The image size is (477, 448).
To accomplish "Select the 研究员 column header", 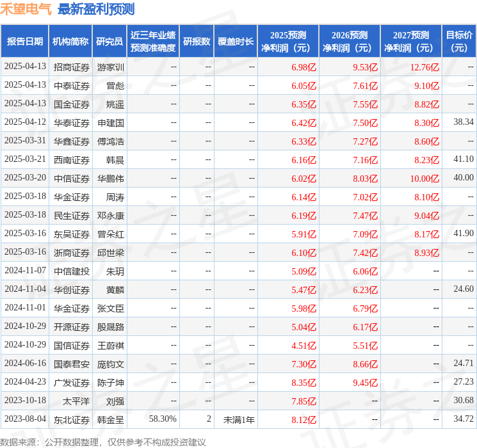I will click(109, 41).
